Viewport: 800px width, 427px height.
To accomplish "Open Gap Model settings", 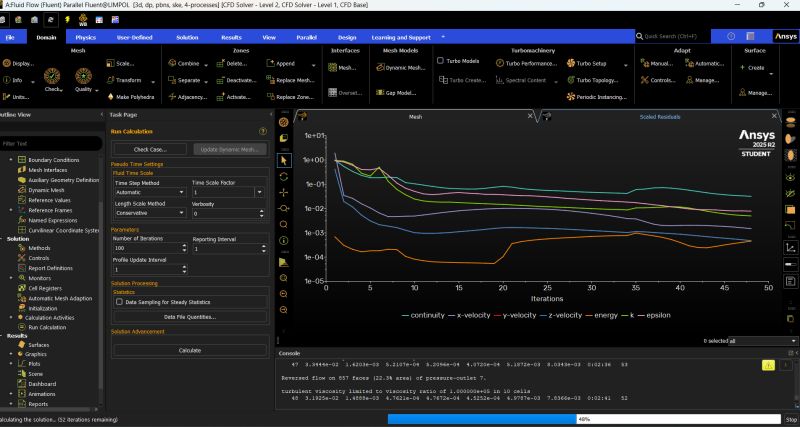I will pos(396,93).
